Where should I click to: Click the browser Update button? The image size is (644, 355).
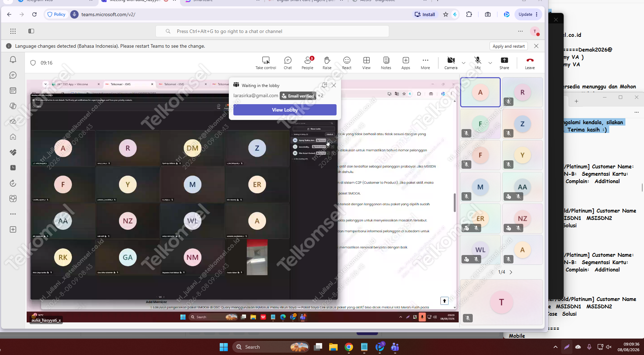tap(528, 14)
